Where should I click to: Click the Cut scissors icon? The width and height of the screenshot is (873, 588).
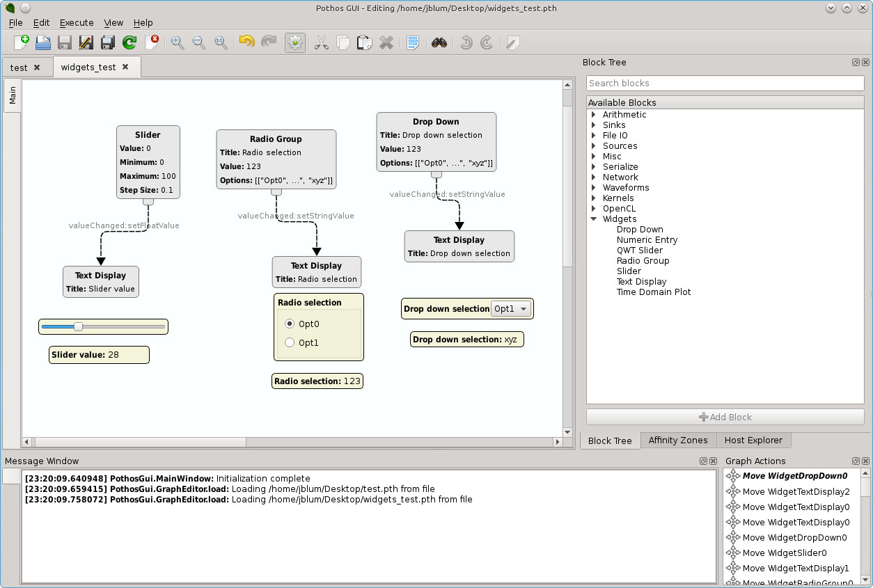point(321,42)
